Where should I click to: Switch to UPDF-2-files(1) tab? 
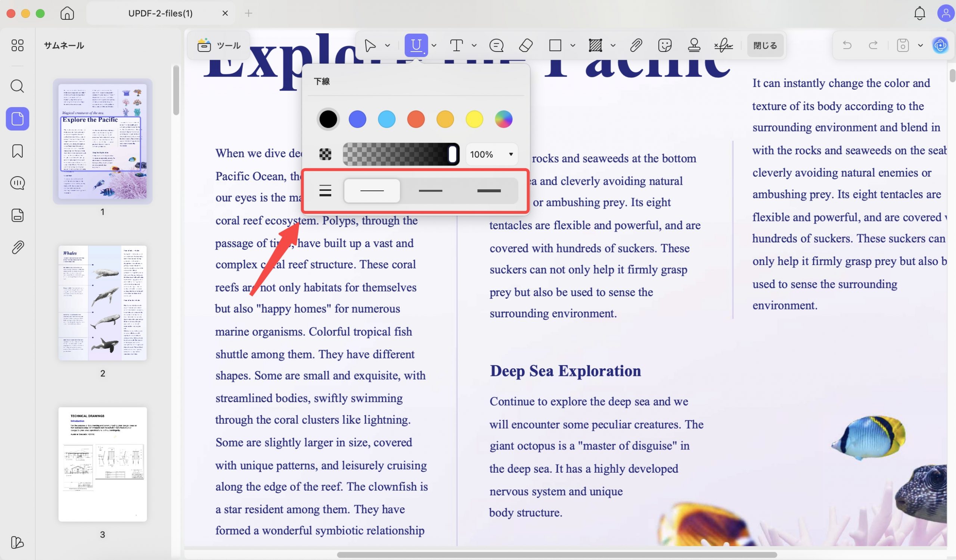pyautogui.click(x=160, y=13)
